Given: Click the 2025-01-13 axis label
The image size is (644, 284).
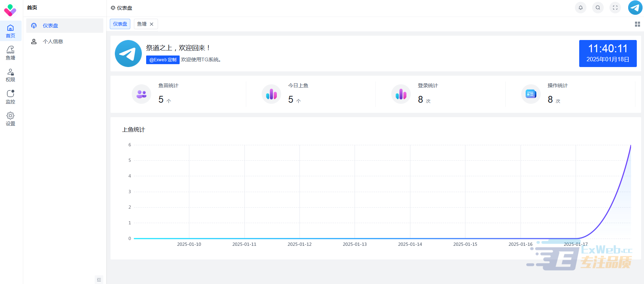Looking at the screenshot, I should click(x=355, y=244).
